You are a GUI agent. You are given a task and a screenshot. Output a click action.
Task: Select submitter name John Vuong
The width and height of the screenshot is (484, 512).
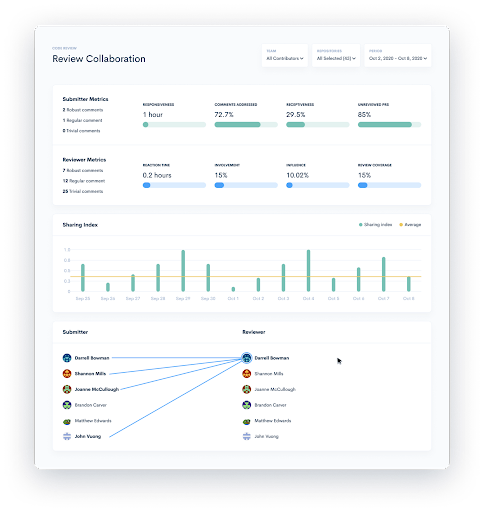coord(88,436)
